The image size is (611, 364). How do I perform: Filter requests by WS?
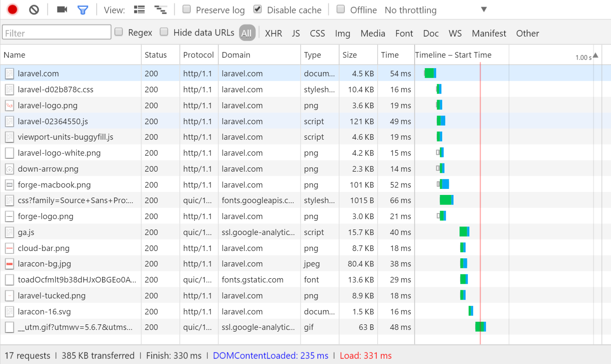(455, 34)
